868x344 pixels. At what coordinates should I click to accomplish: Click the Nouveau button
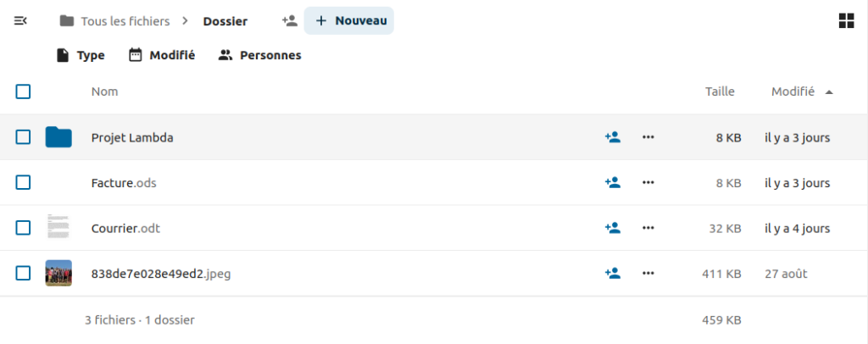350,21
